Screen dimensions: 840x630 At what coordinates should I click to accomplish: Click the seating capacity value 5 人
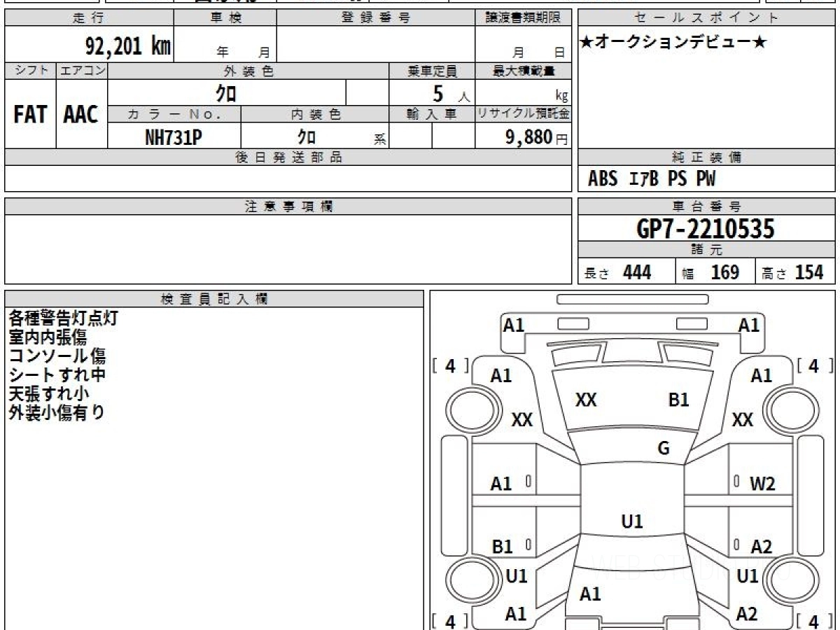pos(451,93)
